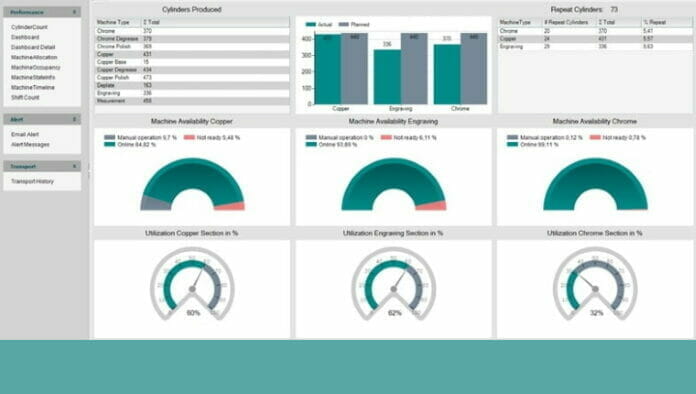Select Chrome Degrease row in Cylinders Produced

[192, 39]
